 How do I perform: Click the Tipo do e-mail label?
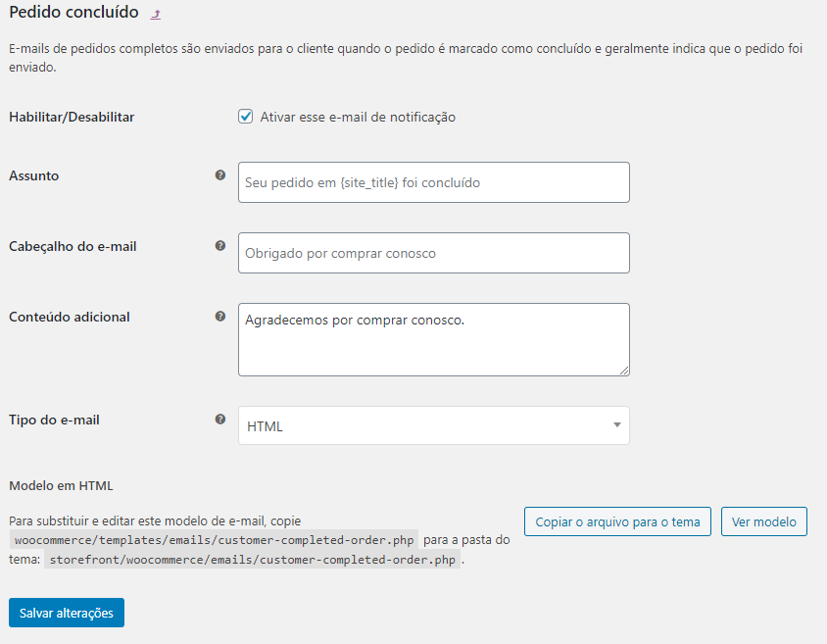tap(54, 420)
